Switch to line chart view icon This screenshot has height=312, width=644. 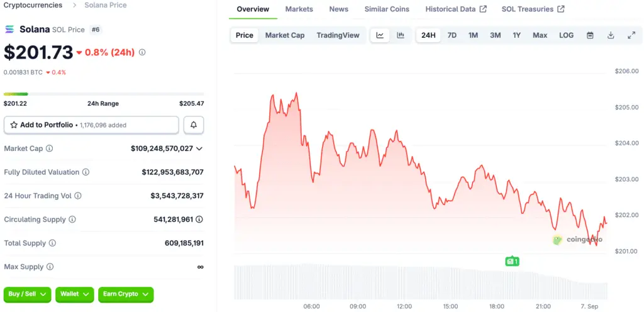click(x=380, y=35)
